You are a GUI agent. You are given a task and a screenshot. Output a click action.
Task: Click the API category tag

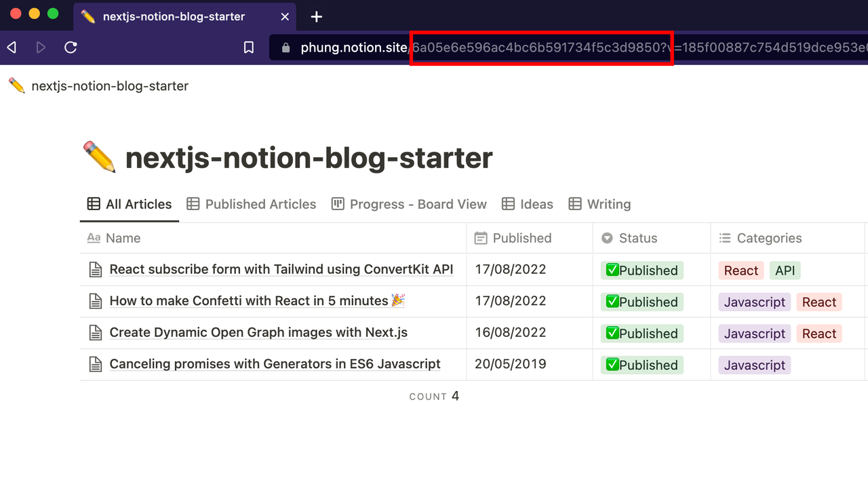tap(785, 270)
